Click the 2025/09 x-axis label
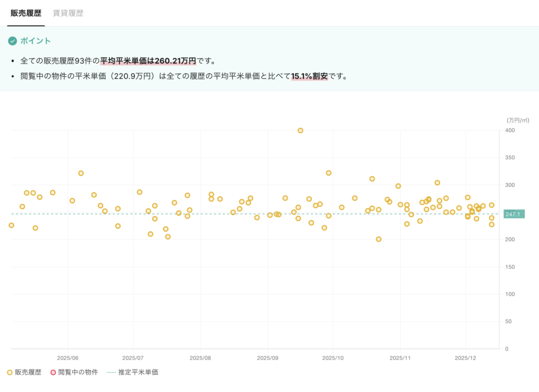The width and height of the screenshot is (539, 392). (x=267, y=358)
